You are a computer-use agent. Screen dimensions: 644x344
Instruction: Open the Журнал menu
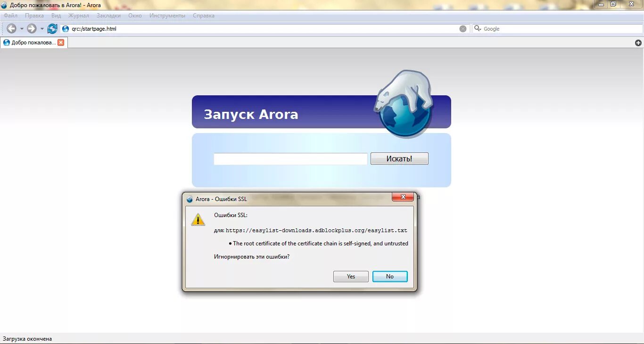pos(79,16)
